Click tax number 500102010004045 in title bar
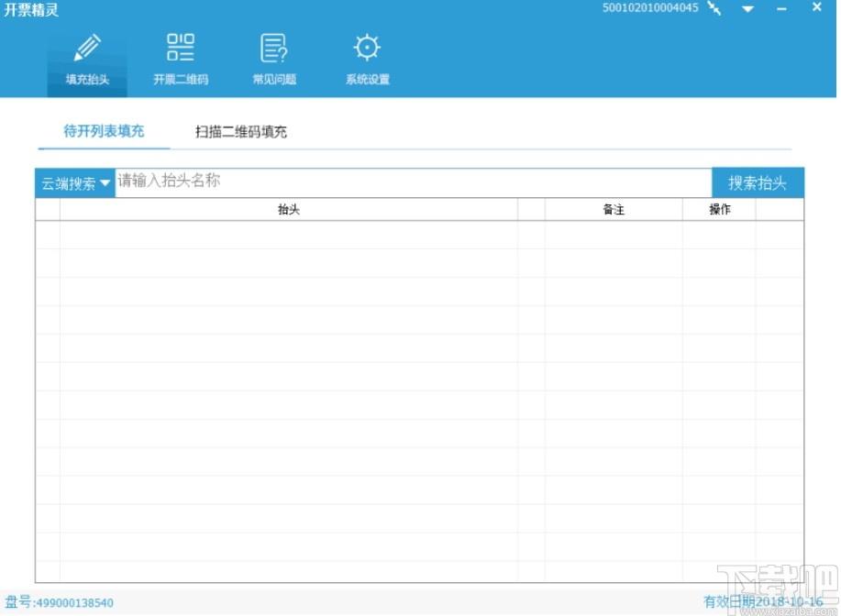841x616 pixels. pyautogui.click(x=650, y=8)
